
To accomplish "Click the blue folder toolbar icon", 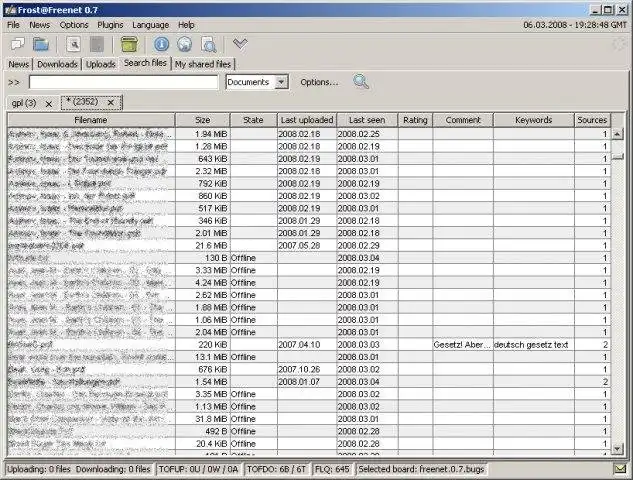I will coord(41,44).
